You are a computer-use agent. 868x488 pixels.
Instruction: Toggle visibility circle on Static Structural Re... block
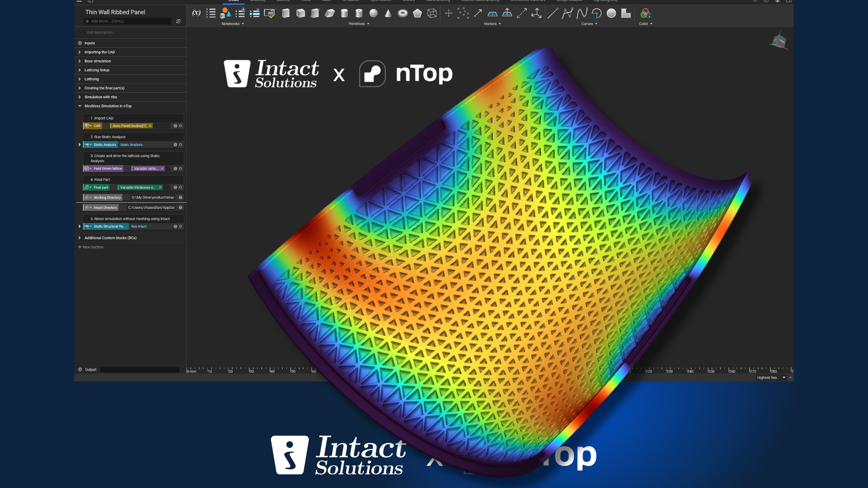pyautogui.click(x=180, y=226)
